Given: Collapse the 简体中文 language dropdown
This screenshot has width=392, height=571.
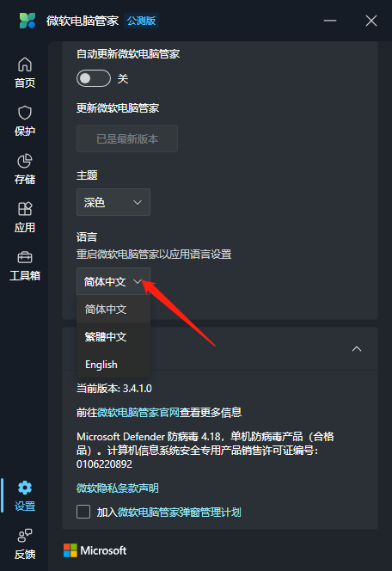Looking at the screenshot, I should tap(113, 281).
